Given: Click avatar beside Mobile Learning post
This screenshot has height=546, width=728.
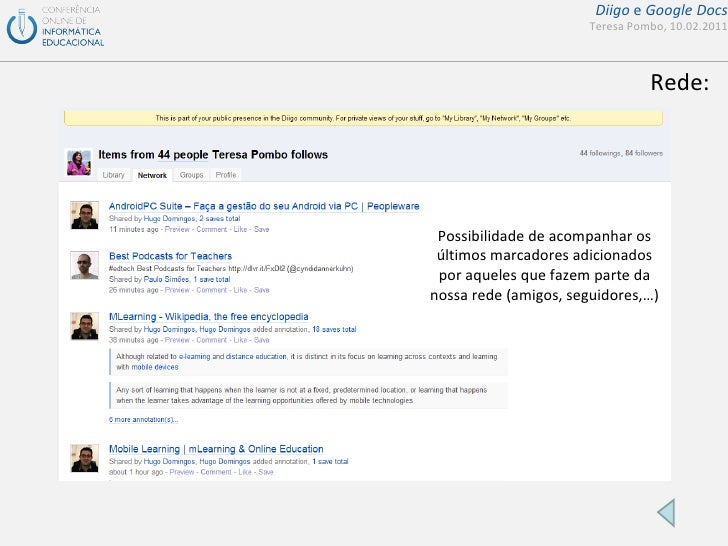Looking at the screenshot, I should [x=84, y=457].
